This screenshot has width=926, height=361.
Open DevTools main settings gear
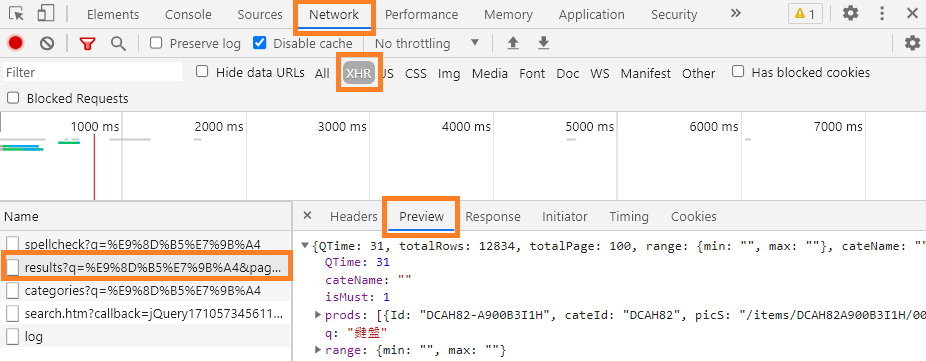point(850,14)
